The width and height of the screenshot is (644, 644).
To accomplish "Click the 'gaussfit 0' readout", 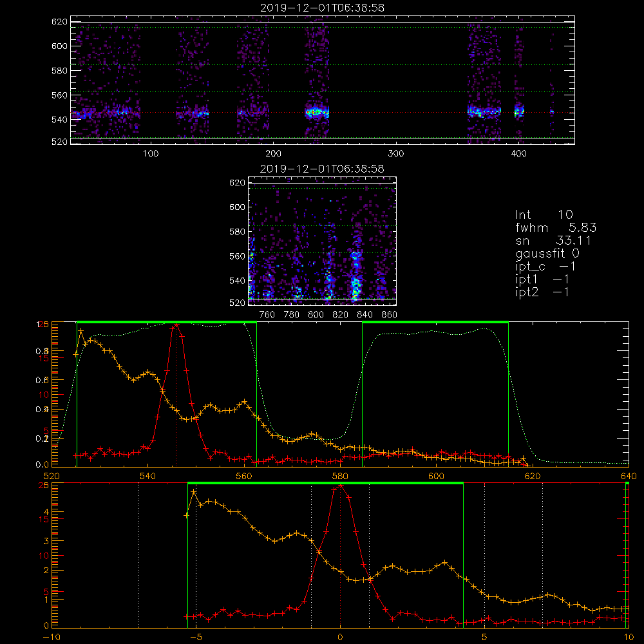I will 547,253.
